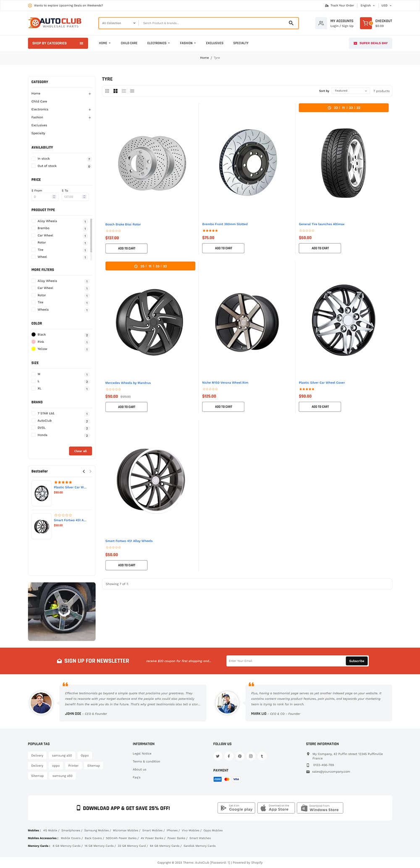Open the Terms & condition link

tap(147, 761)
